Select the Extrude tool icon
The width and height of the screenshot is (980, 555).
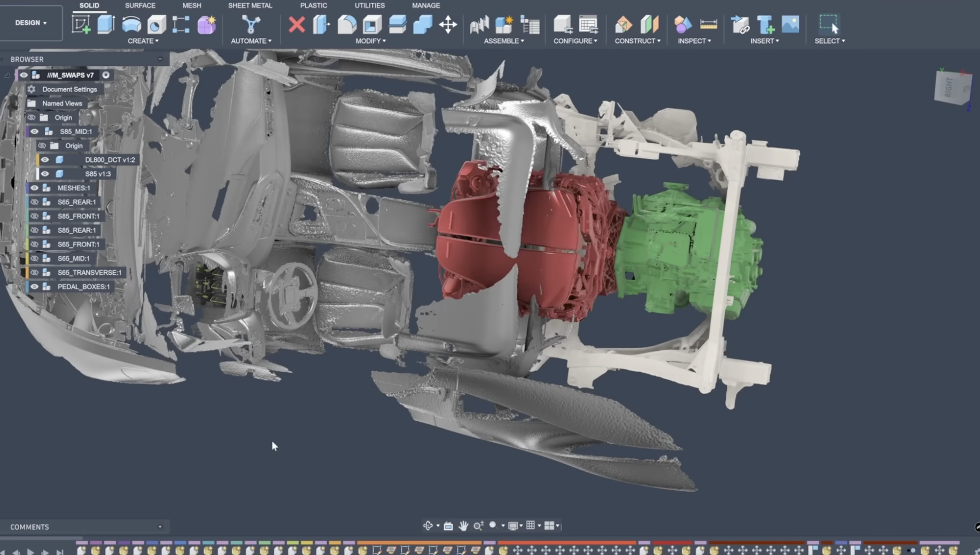[106, 25]
